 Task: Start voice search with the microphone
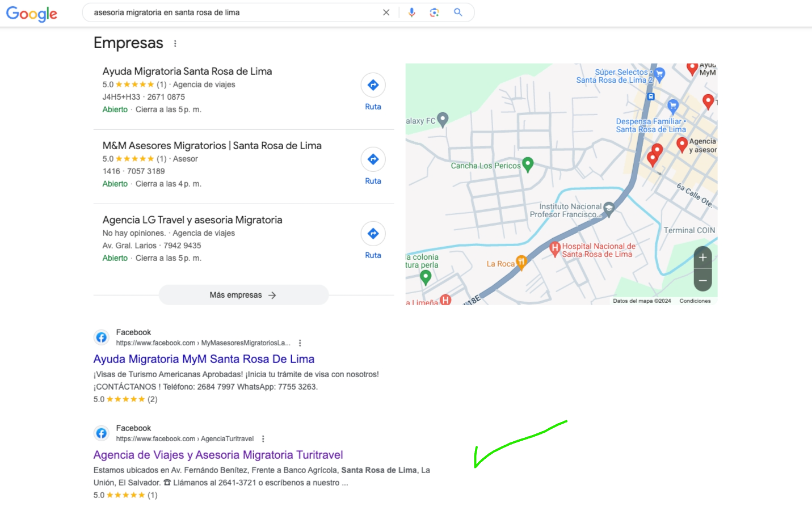412,12
